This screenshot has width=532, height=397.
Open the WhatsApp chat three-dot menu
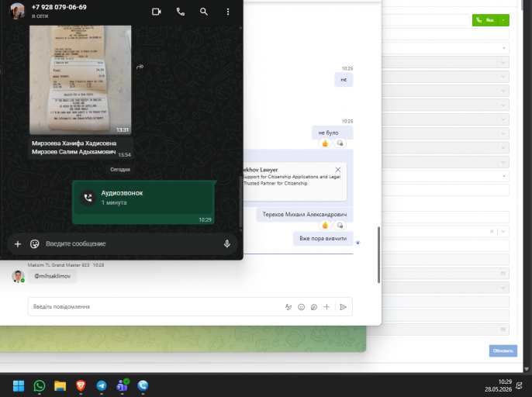[228, 12]
